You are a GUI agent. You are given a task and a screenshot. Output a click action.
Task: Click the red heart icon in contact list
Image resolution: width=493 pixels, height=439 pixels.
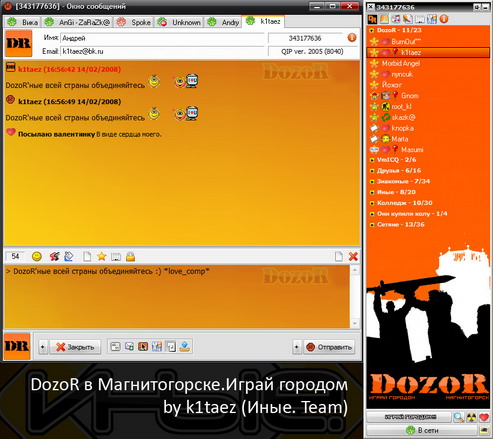tap(484, 417)
